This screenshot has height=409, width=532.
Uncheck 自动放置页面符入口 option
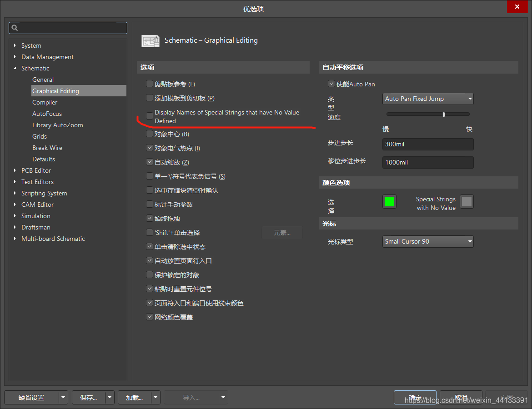click(x=149, y=260)
